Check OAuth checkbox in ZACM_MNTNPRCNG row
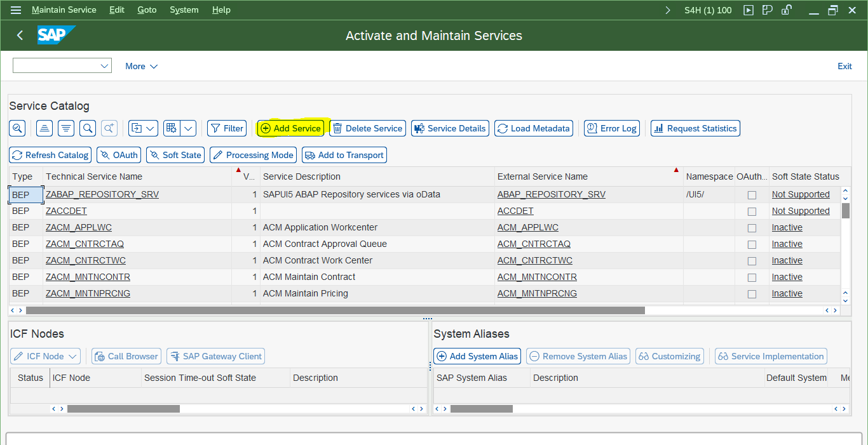 coord(752,294)
